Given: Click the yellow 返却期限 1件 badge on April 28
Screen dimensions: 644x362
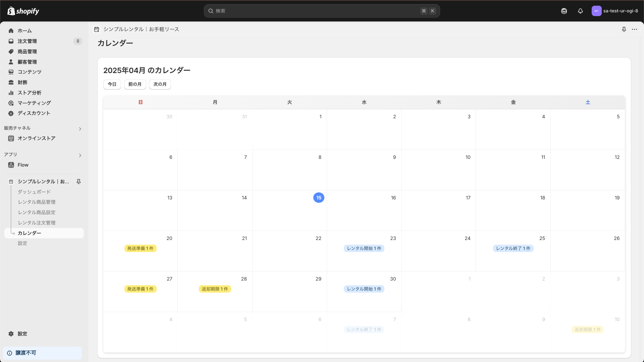Looking at the screenshot, I should (215, 289).
